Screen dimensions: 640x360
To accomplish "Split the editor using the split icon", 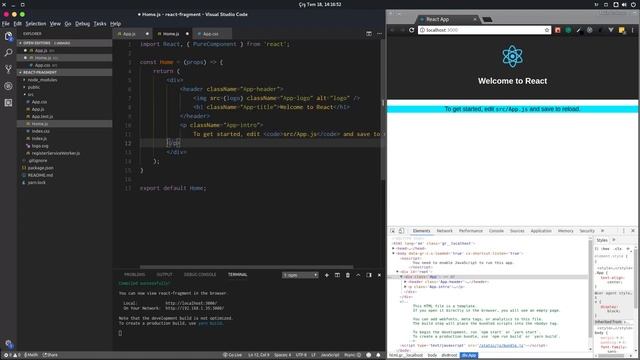I will 369,33.
